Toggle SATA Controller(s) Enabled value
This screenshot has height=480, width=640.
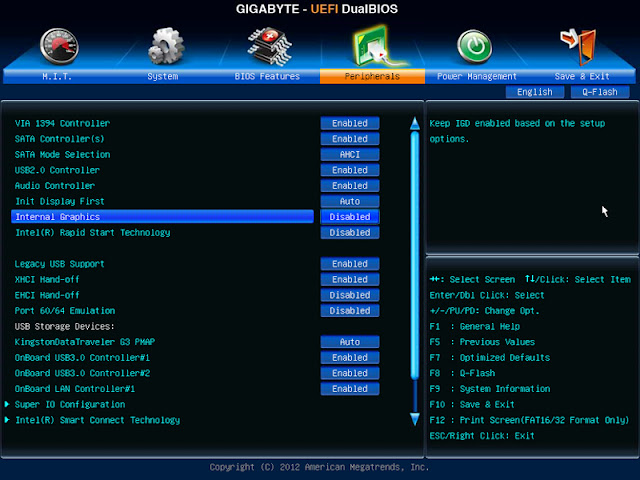click(x=350, y=139)
